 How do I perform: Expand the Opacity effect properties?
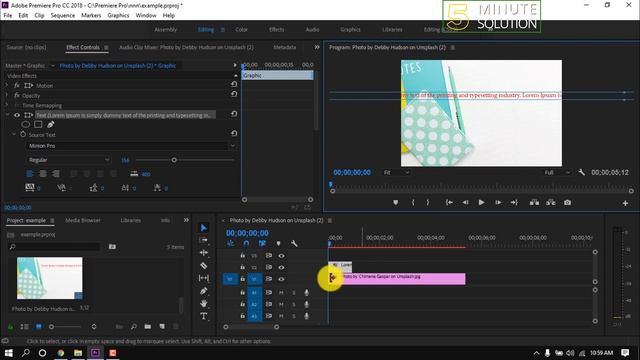point(7,95)
